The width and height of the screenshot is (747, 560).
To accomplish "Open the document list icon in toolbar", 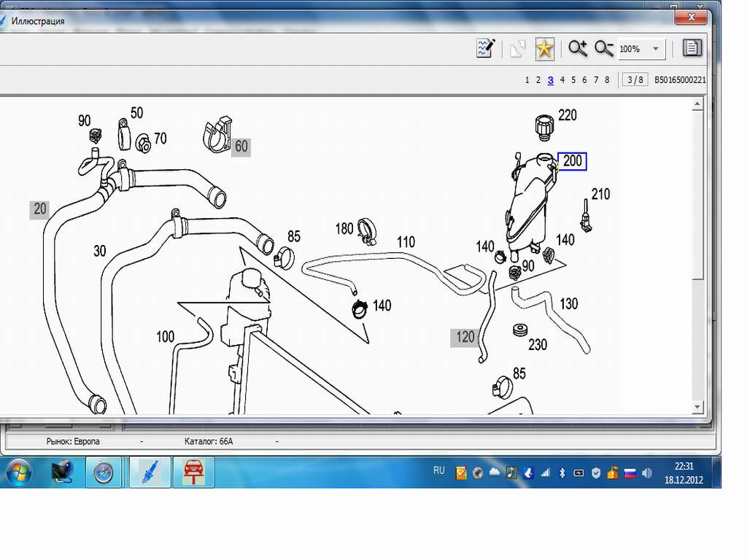I will (692, 49).
